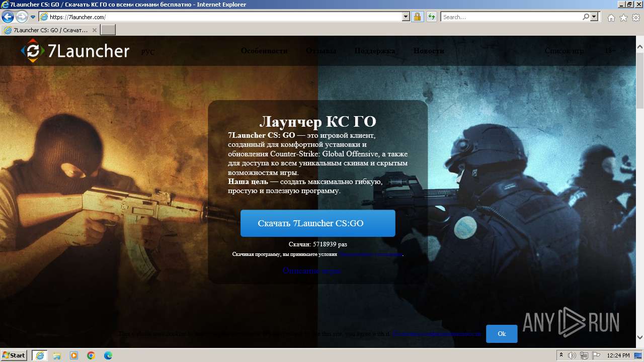Image resolution: width=644 pixels, height=362 pixels.
Task: Close the 7Launcher browser tab
Action: 94,30
